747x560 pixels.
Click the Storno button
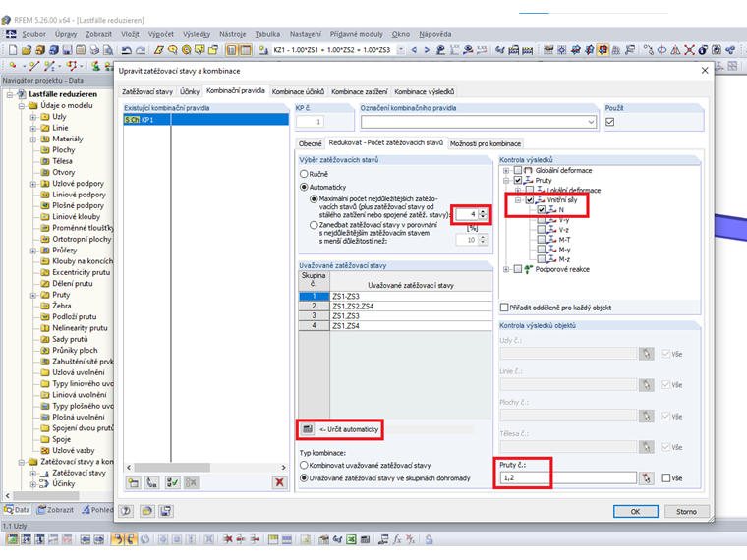pos(686,512)
